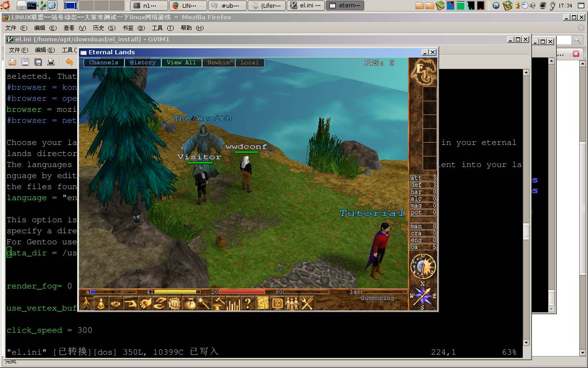Click the 'att' skill row
Viewport: 588px width, 368px height.
coord(423,178)
